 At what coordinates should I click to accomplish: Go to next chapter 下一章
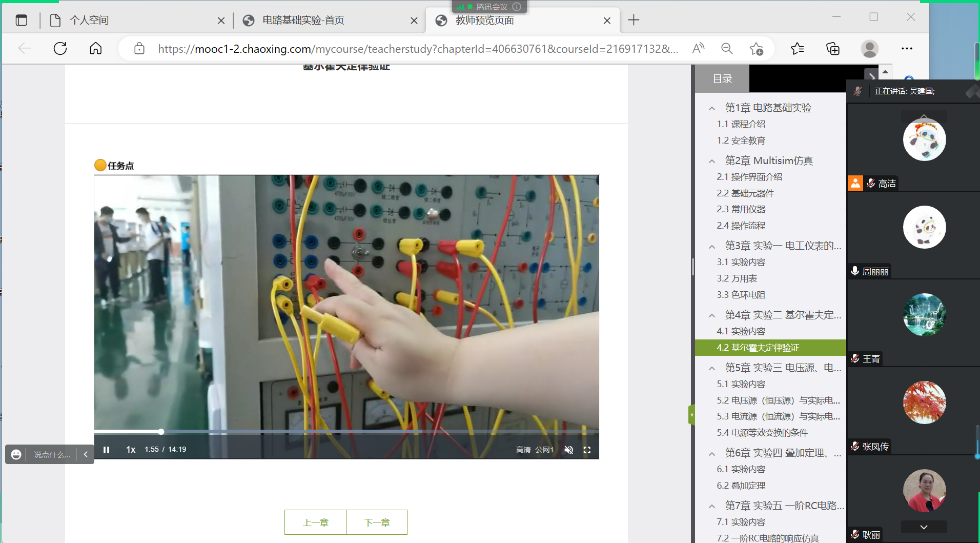[377, 522]
